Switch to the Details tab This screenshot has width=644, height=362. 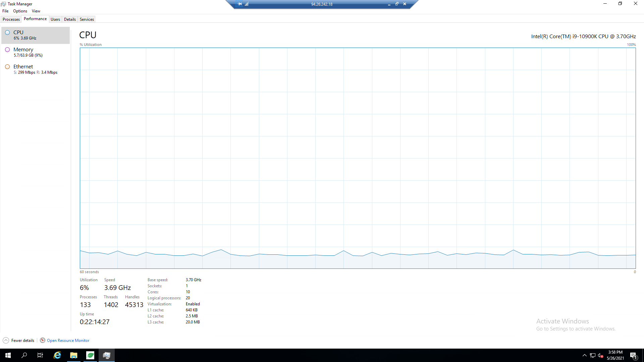coord(70,19)
